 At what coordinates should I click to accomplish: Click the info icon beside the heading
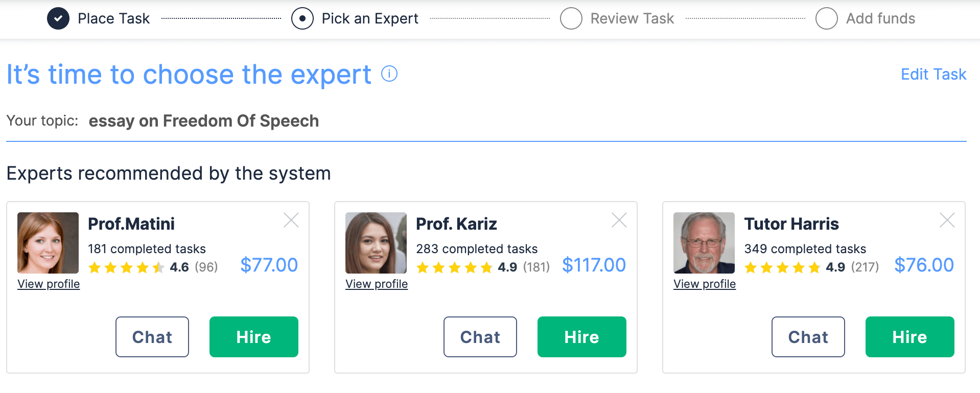point(389,74)
